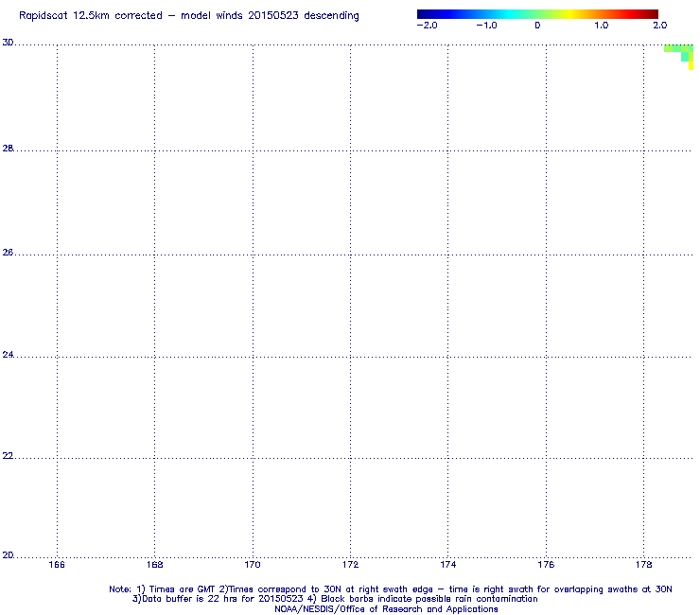
Task: Click the 'Data buffer is 22 hrs' note line
Action: pos(335,599)
